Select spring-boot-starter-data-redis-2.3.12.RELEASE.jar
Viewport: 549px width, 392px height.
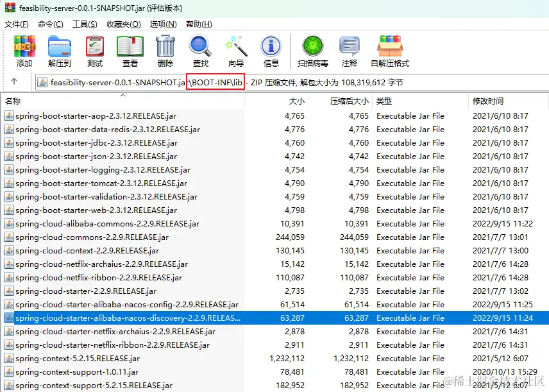point(108,129)
